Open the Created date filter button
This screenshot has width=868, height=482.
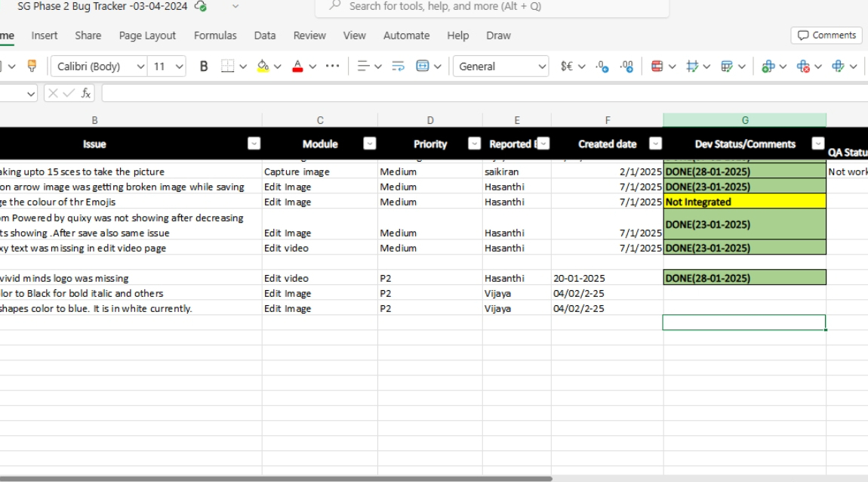(655, 144)
